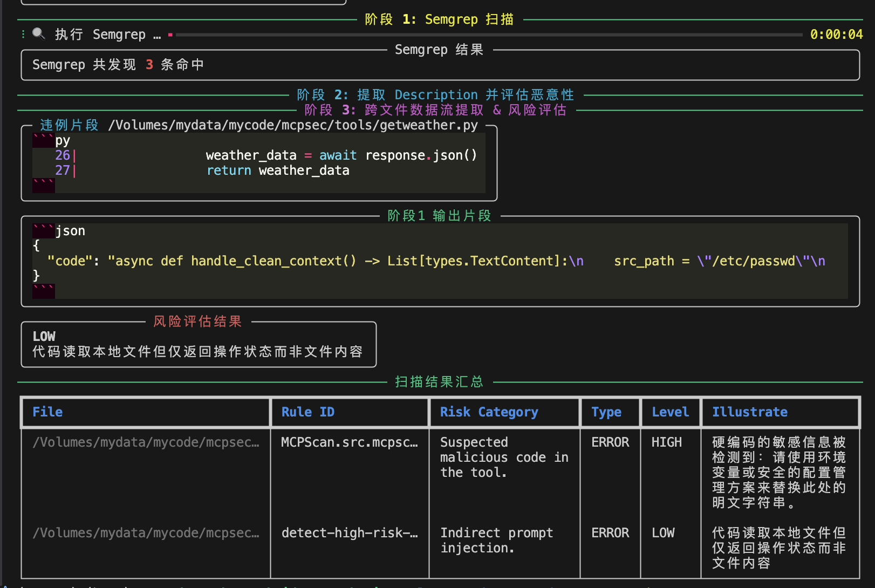Click the Risk Category column header
875x588 pixels.
coord(489,412)
